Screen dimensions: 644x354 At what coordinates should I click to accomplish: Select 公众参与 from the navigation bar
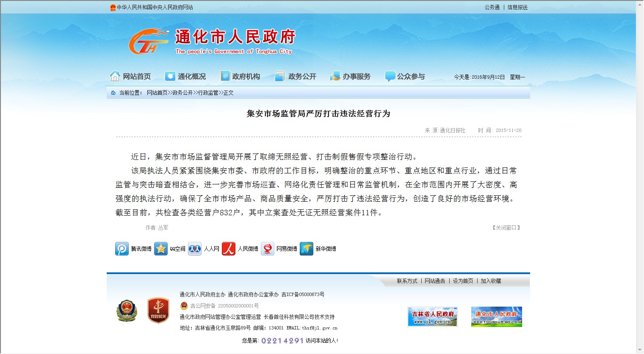pos(405,77)
